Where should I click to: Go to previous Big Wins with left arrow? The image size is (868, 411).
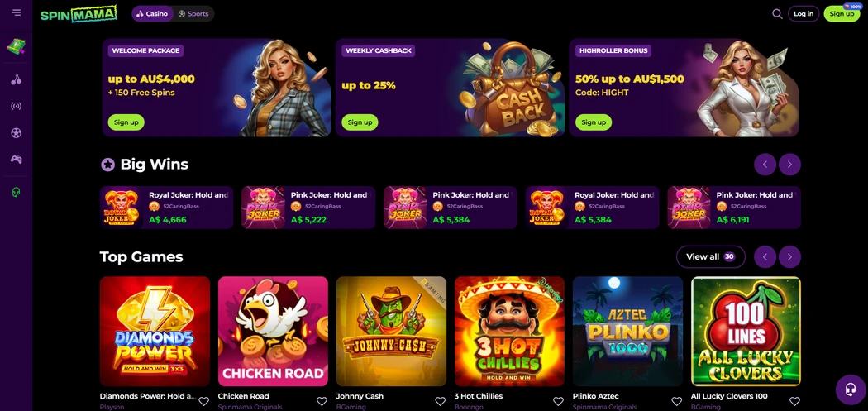click(765, 165)
